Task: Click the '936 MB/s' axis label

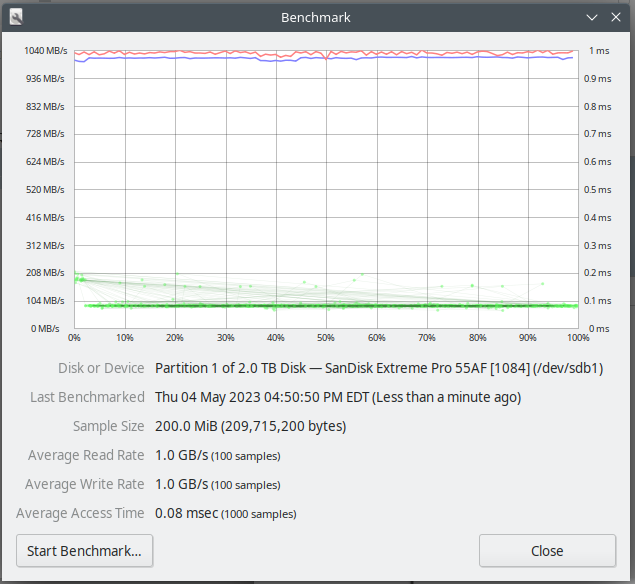Action: point(45,79)
